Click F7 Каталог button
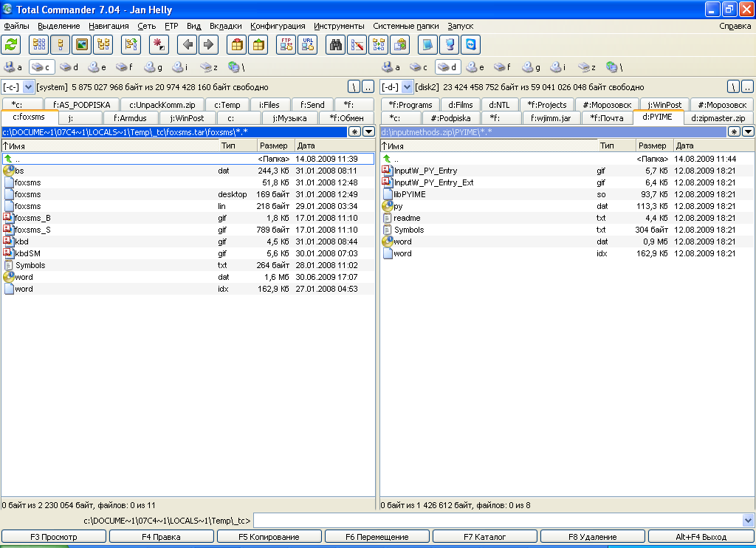Screen dimensions: 756x548 [x=484, y=536]
